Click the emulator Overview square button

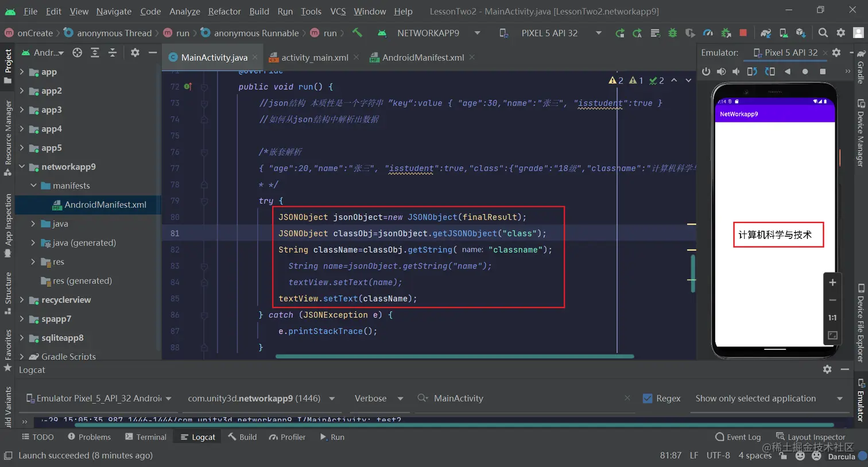click(823, 71)
